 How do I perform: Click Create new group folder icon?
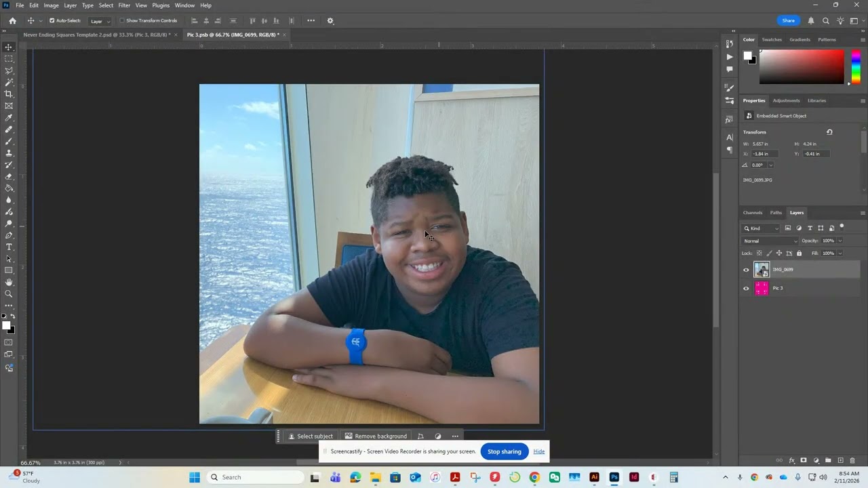[828, 460]
